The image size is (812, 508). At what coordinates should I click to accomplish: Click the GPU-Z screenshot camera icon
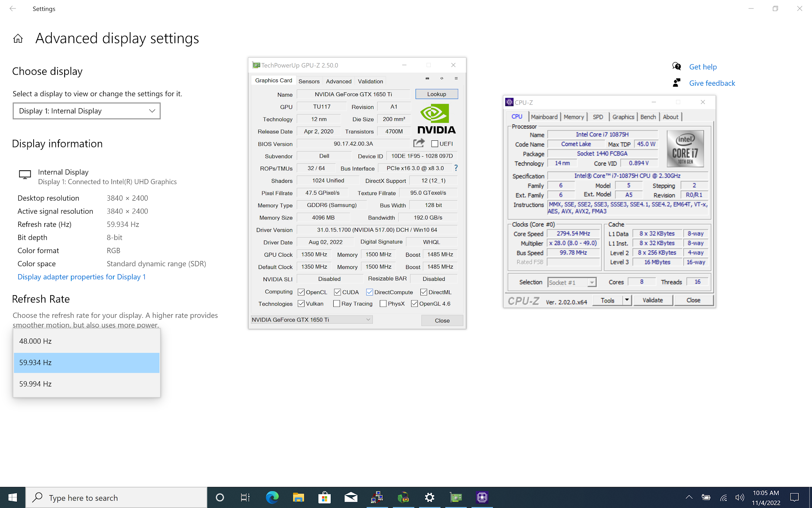tap(427, 78)
